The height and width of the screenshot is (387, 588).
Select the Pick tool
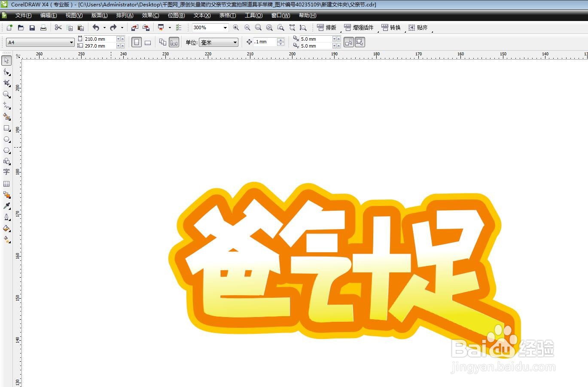tap(6, 61)
